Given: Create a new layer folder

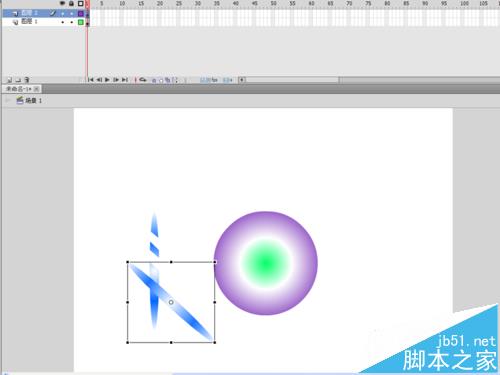Looking at the screenshot, I should tap(18, 80).
